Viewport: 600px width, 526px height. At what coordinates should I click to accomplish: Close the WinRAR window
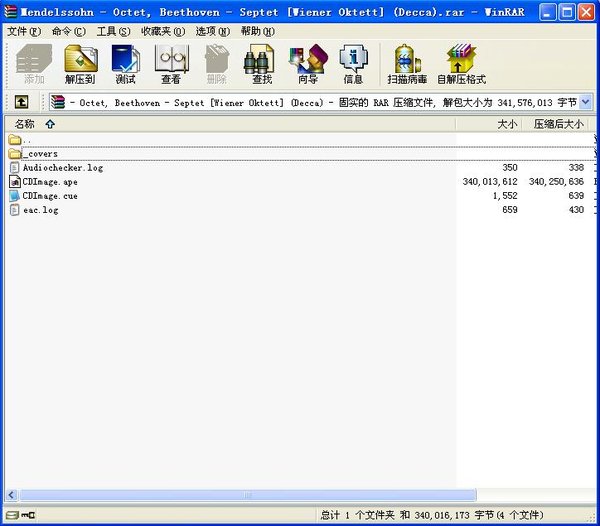click(586, 12)
